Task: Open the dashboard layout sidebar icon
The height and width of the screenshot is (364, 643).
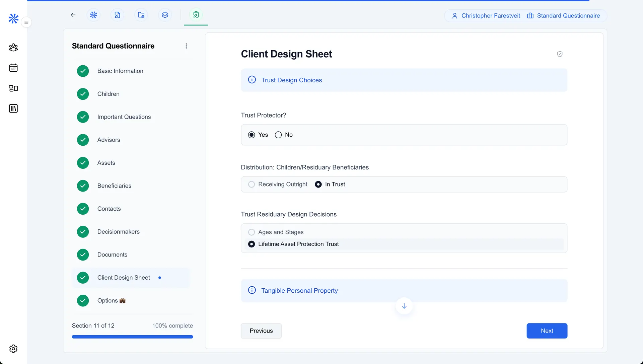Action: point(13,88)
